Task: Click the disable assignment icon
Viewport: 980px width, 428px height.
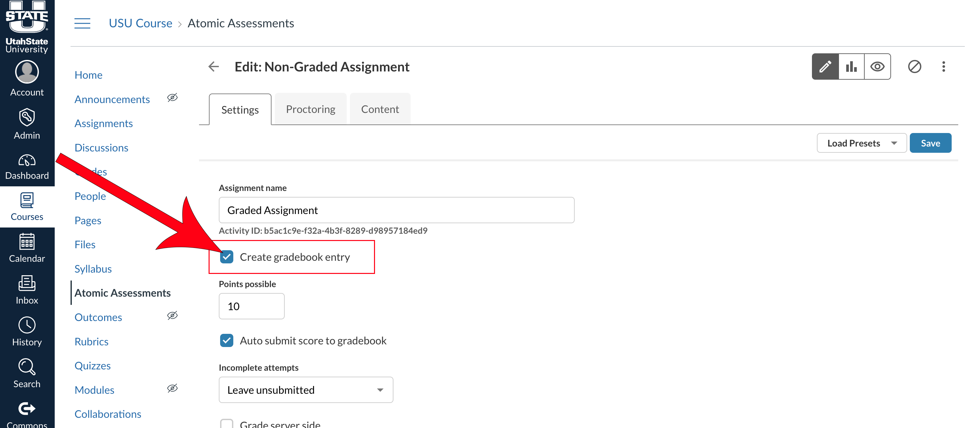Action: [x=914, y=67]
